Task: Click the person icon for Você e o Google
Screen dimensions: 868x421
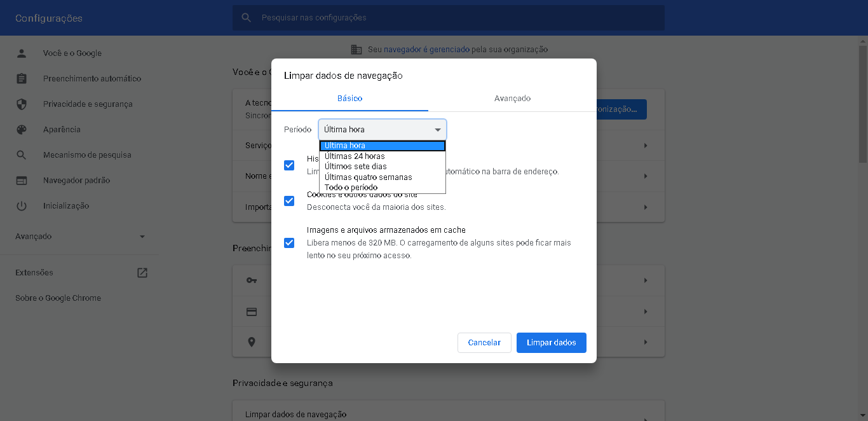Action: pos(22,53)
